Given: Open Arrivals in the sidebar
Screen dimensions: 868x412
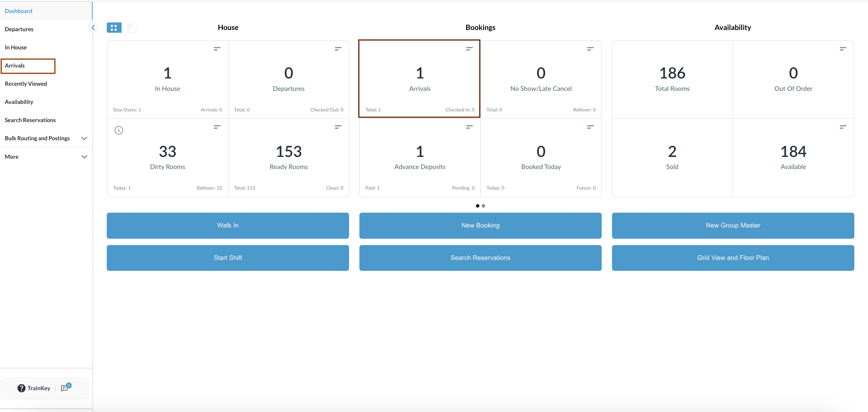Looking at the screenshot, I should point(15,66).
